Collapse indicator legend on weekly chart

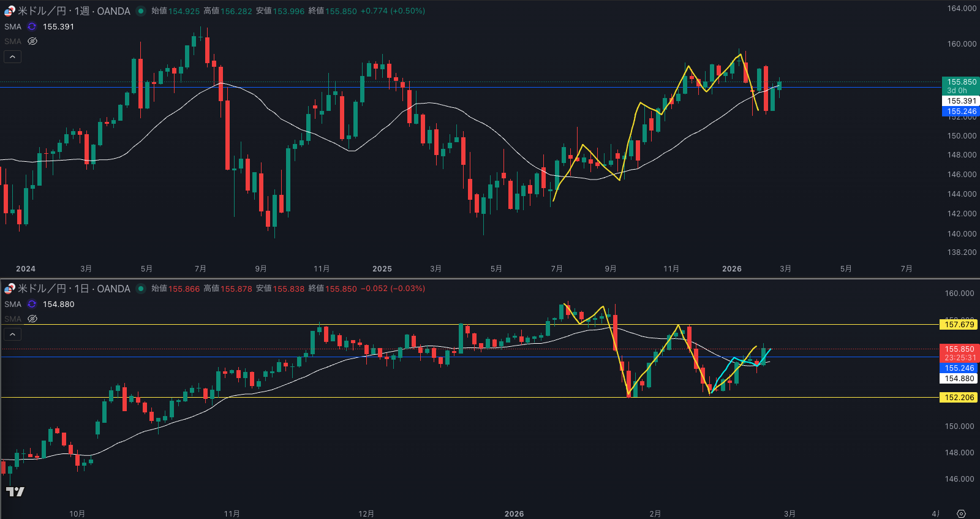[x=13, y=57]
